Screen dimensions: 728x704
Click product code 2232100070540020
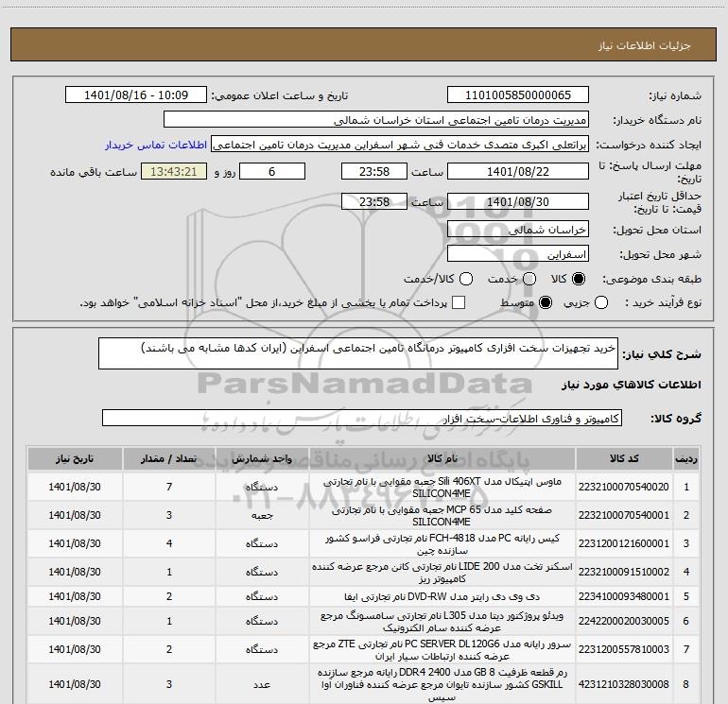tap(624, 487)
